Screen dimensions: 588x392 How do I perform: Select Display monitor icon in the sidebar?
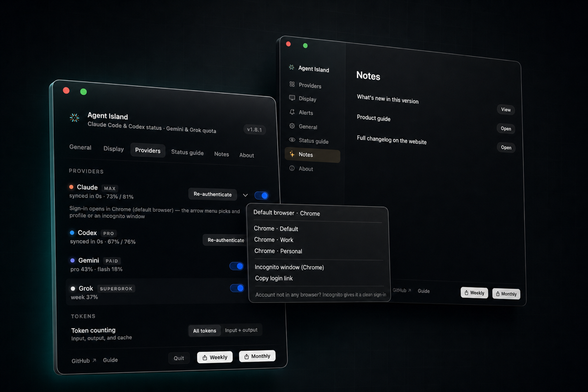click(292, 98)
